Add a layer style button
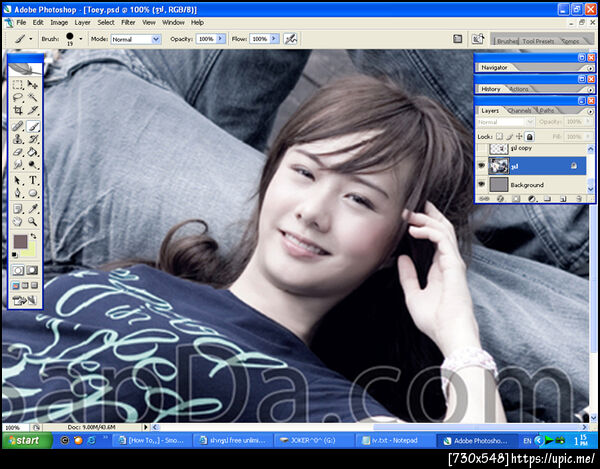Image resolution: width=600 pixels, height=469 pixels. tap(500, 199)
